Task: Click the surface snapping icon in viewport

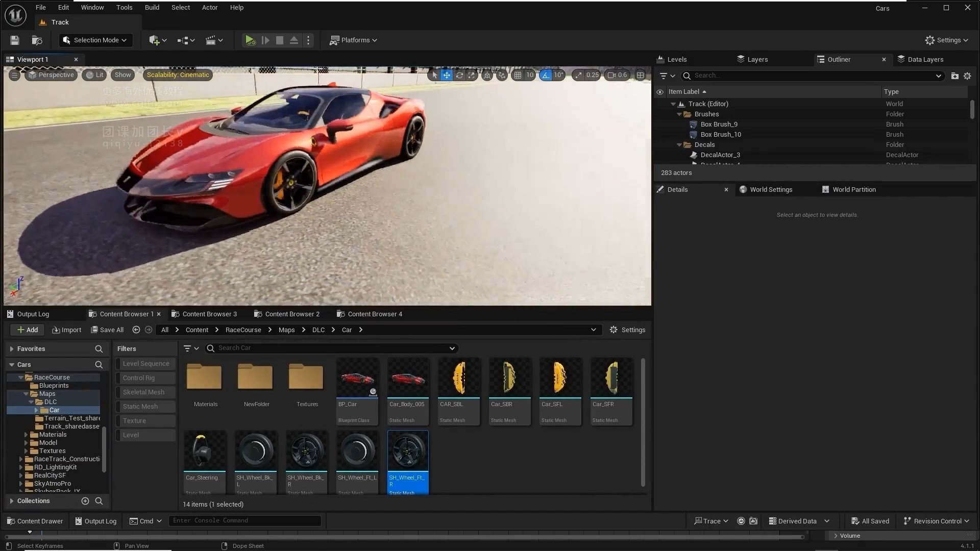Action: pos(502,75)
